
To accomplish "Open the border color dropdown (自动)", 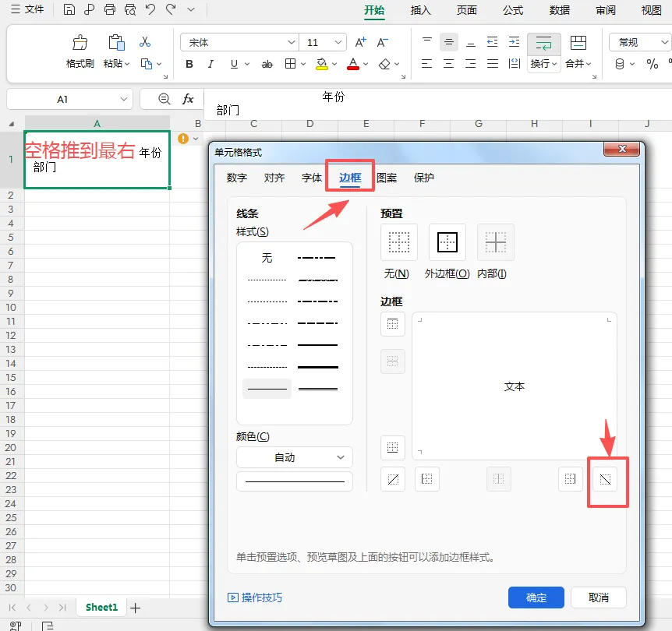I will coord(295,457).
